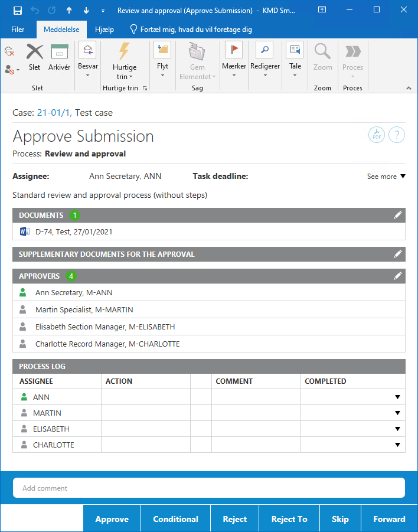Expand CHARLOTTE row in process log

click(x=397, y=445)
